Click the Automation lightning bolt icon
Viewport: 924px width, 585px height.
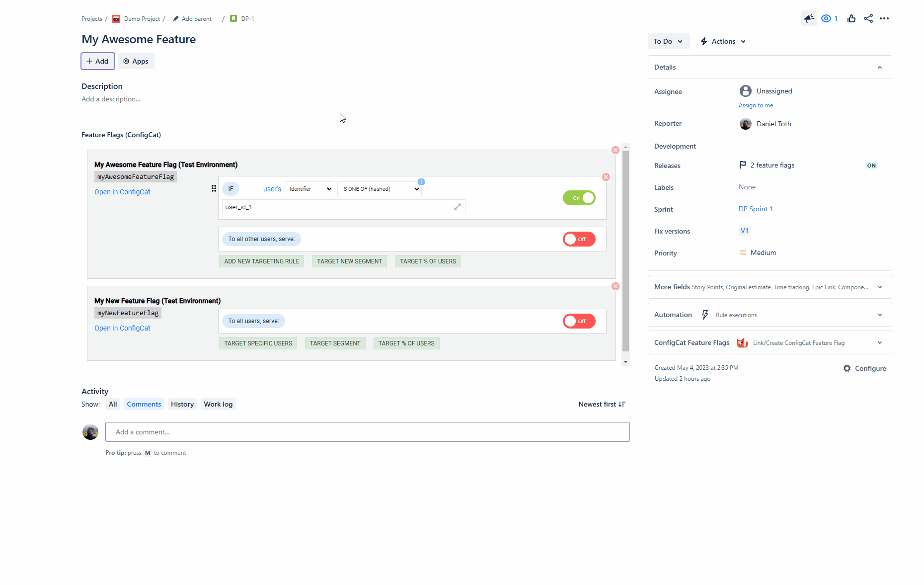click(705, 314)
